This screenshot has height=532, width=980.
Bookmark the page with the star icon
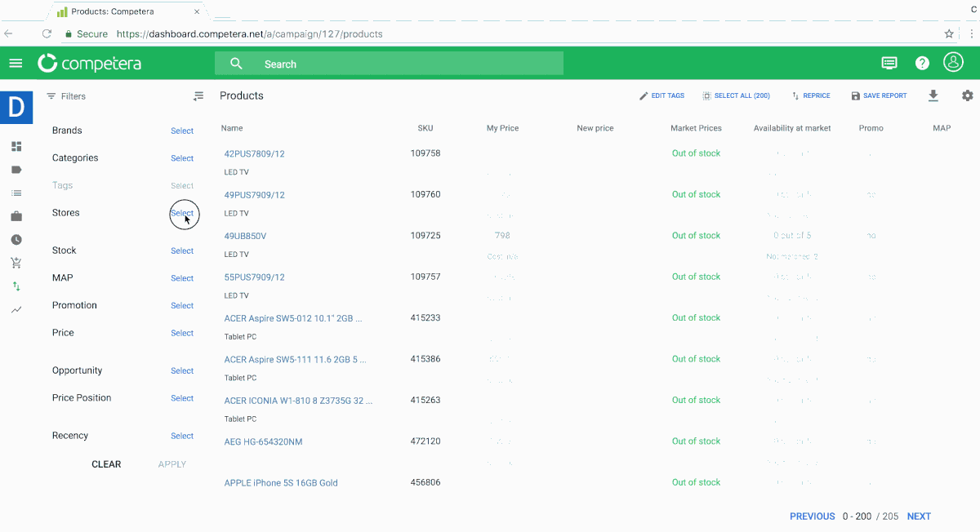click(x=949, y=34)
